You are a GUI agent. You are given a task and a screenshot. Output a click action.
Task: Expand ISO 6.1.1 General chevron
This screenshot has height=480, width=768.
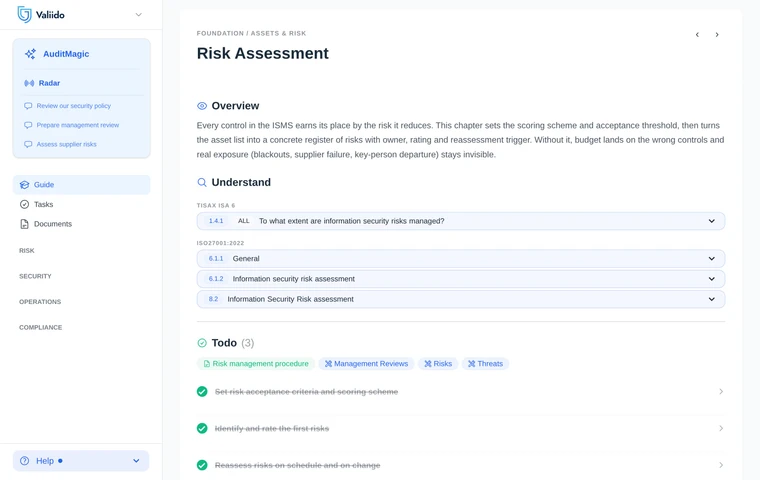[712, 259]
